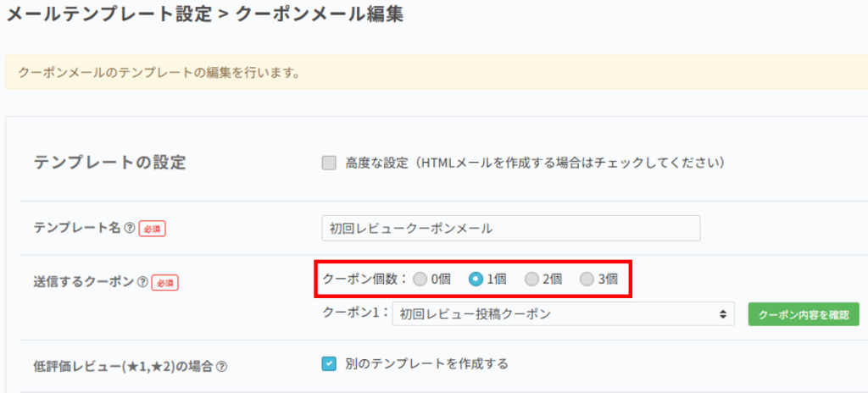
Task: Select the 1個 radio button
Action: [x=476, y=279]
